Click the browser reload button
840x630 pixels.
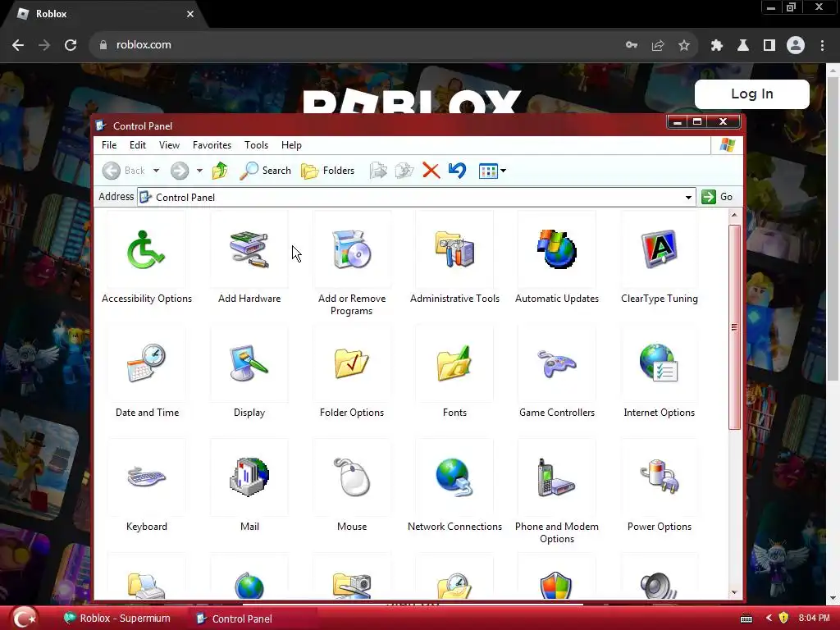point(71,45)
